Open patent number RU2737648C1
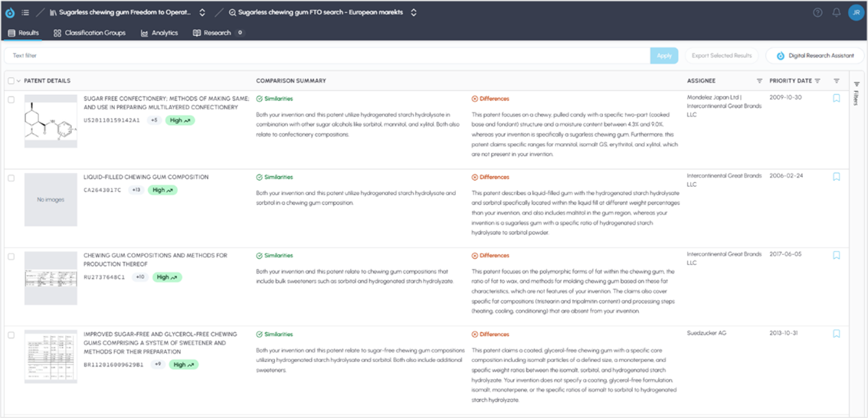 coord(105,277)
